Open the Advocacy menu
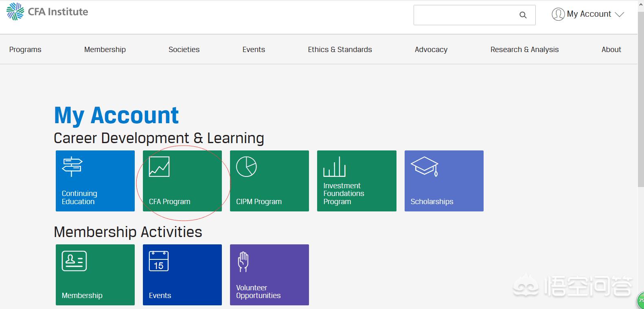The width and height of the screenshot is (644, 309). pyautogui.click(x=431, y=50)
